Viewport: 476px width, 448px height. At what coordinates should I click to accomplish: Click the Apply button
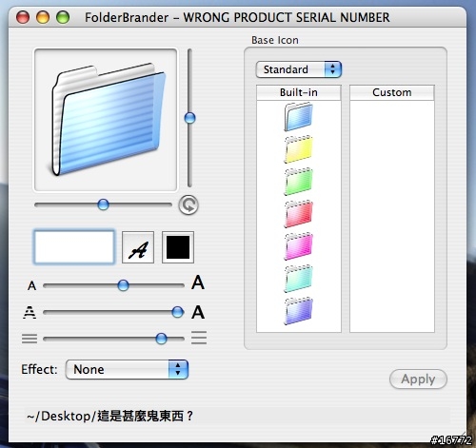418,379
